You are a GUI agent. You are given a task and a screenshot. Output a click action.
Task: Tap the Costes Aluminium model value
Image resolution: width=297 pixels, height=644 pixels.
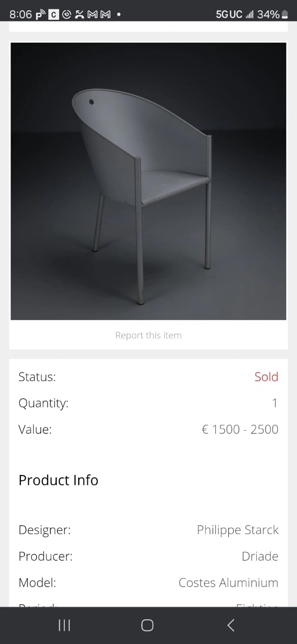(x=228, y=583)
